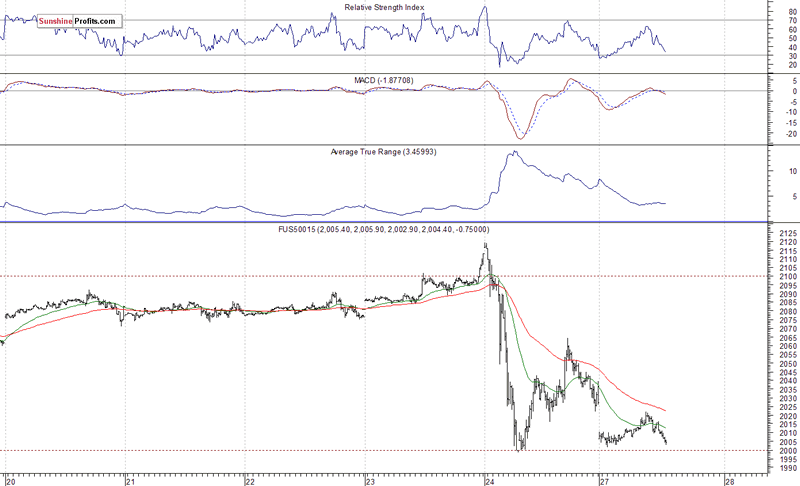Click the SunshineProfits.com logo
800x486 pixels.
click(x=79, y=20)
